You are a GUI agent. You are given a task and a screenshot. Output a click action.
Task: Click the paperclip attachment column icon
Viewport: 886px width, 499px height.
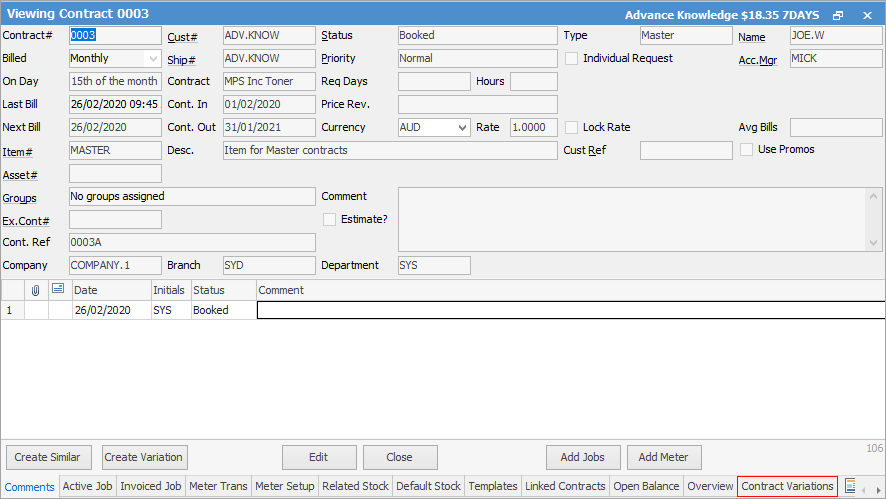36,290
